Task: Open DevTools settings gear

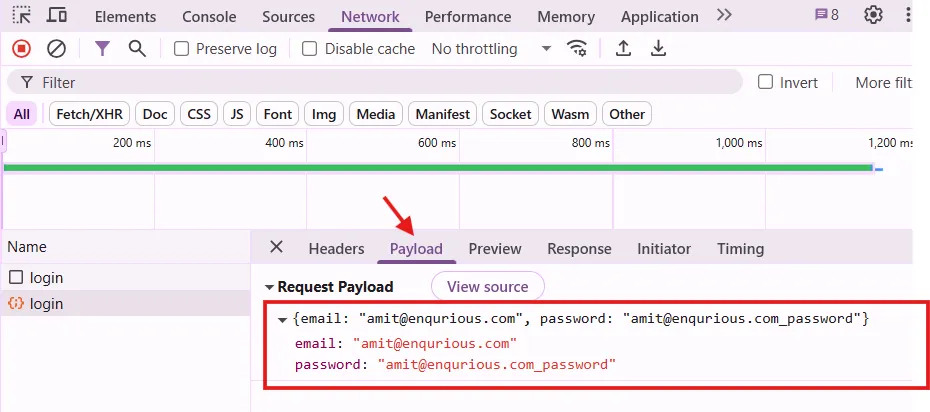Action: click(873, 15)
